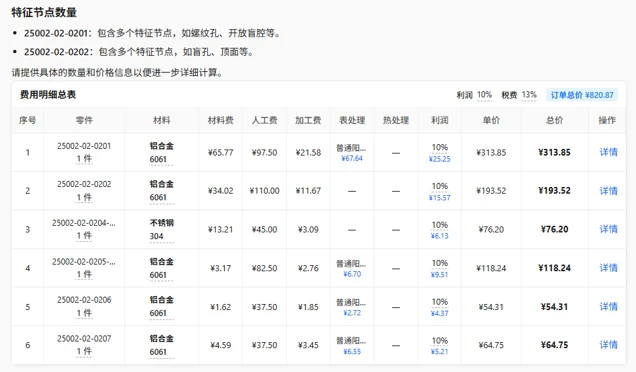
Task: Click the 10% profit value in row 1
Action: tap(440, 147)
